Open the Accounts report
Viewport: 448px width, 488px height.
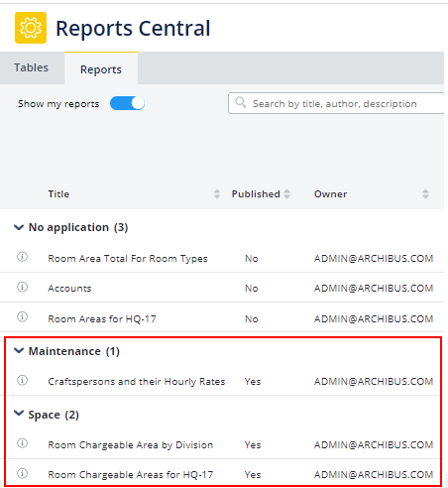pyautogui.click(x=69, y=289)
